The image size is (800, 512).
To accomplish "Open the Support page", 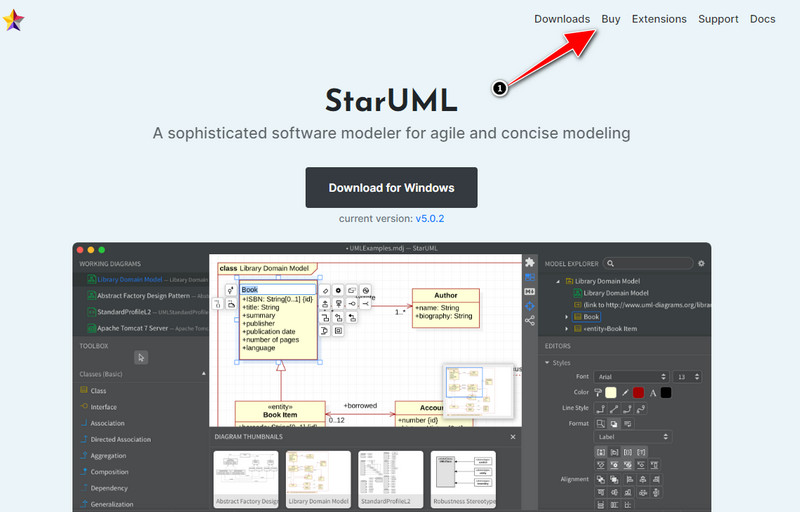I will click(718, 19).
